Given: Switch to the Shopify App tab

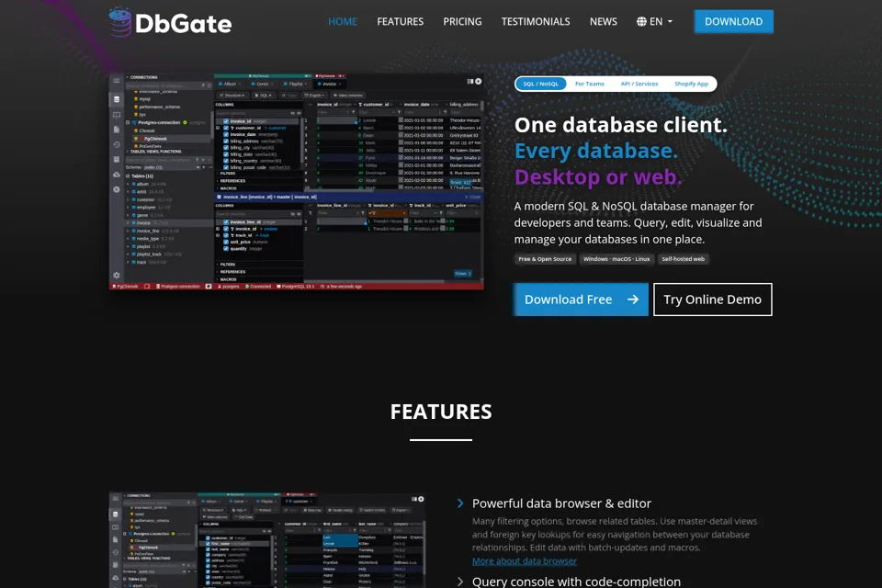Looking at the screenshot, I should (691, 84).
